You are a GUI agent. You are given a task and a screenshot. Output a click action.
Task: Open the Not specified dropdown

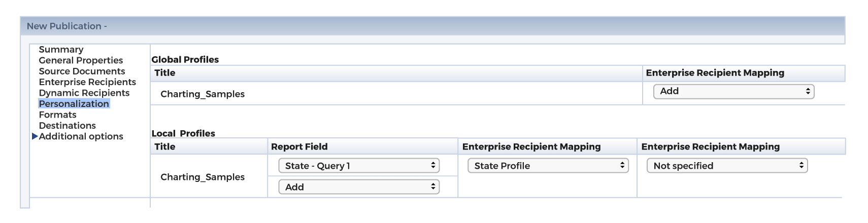pyautogui.click(x=727, y=166)
